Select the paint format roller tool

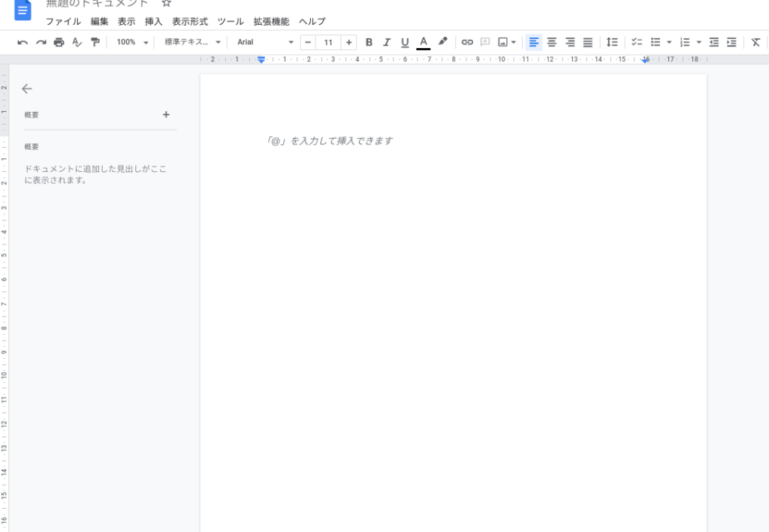[x=95, y=42]
